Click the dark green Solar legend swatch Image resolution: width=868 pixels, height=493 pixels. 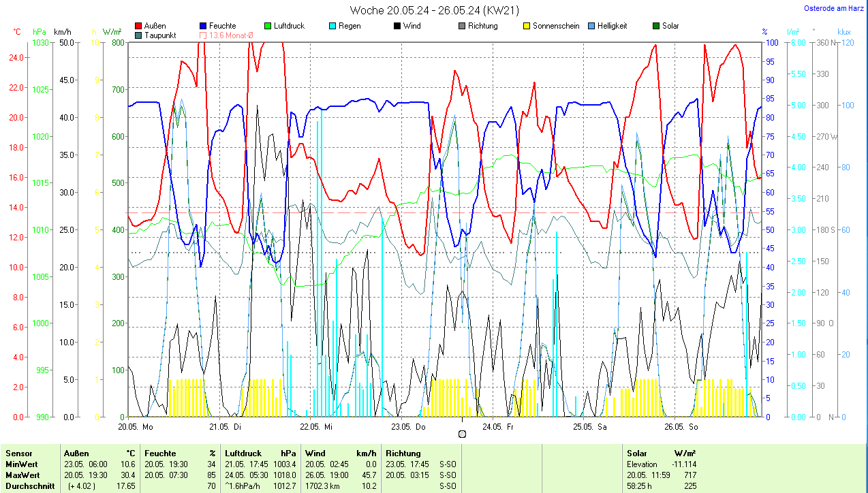tap(656, 26)
